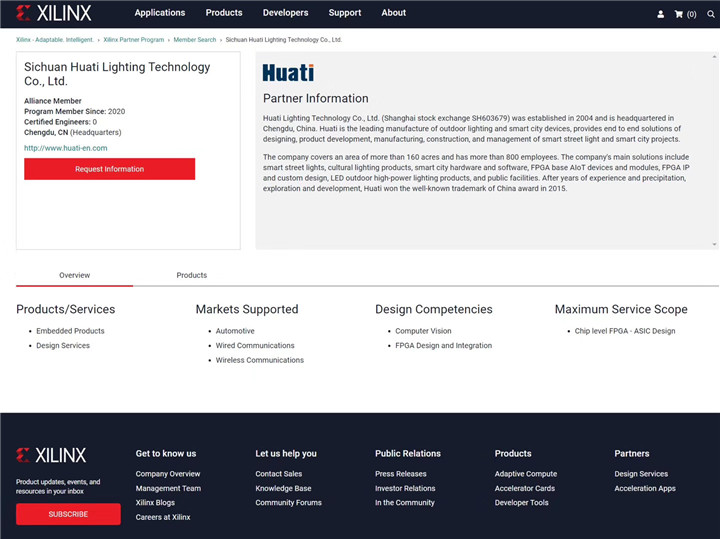Open the shopping cart icon
The image size is (720, 539).
[x=685, y=14]
